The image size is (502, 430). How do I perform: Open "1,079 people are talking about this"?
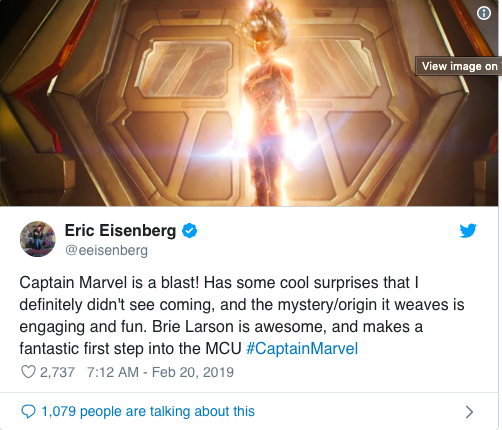[148, 411]
